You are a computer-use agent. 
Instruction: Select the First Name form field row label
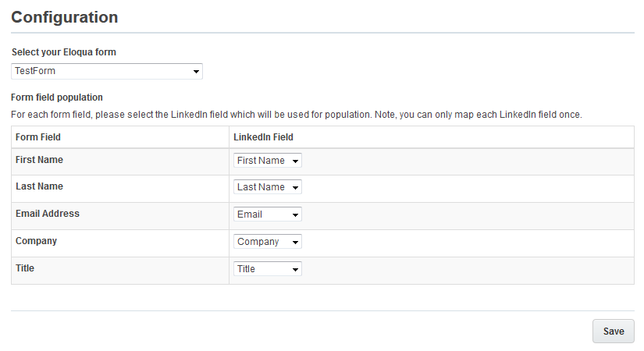(x=40, y=160)
